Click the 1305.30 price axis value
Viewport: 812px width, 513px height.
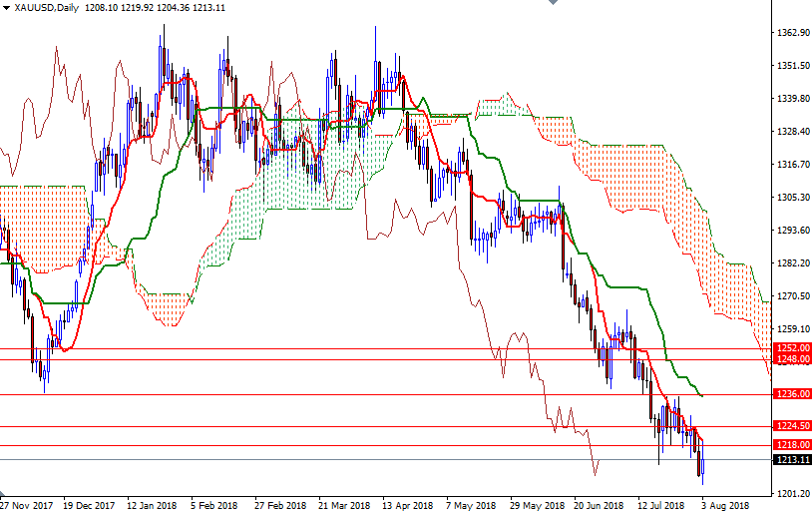coord(793,197)
